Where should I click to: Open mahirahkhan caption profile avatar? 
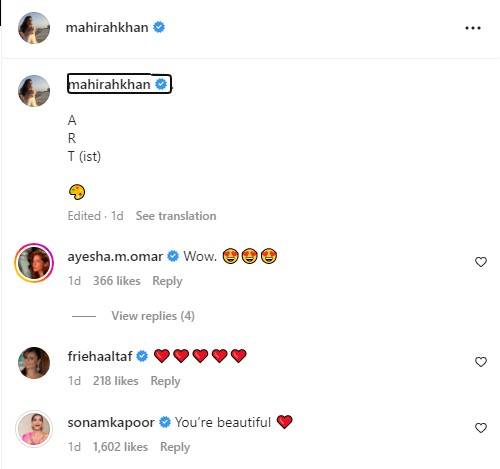coord(34,91)
